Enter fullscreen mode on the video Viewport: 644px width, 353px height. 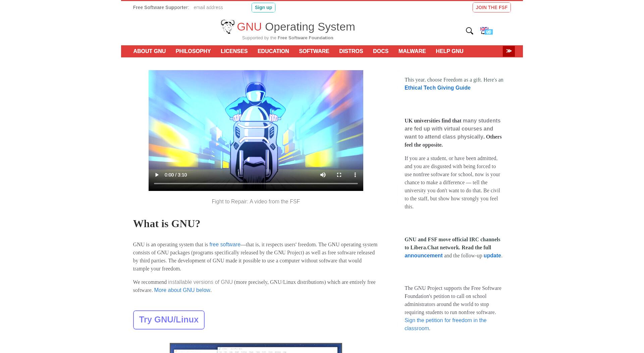click(339, 175)
